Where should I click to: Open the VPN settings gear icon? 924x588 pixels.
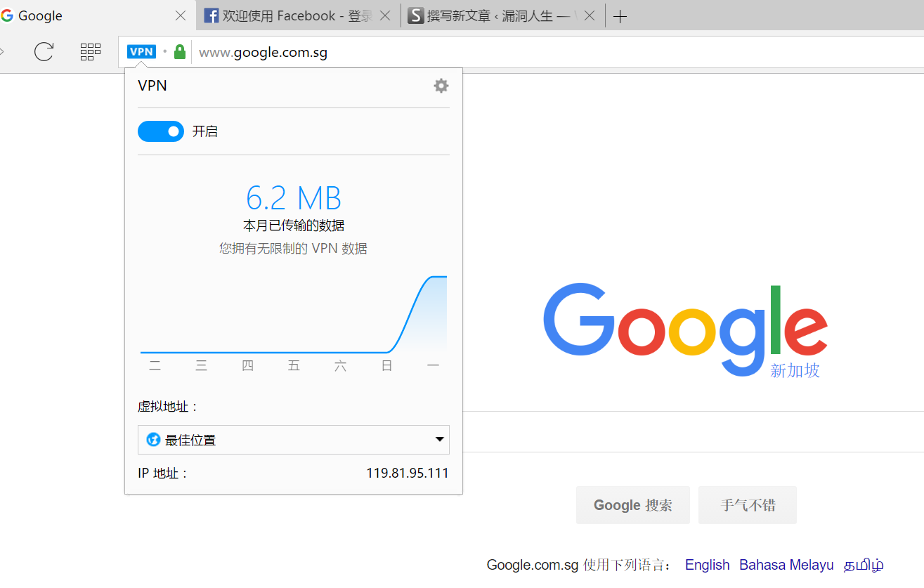441,86
